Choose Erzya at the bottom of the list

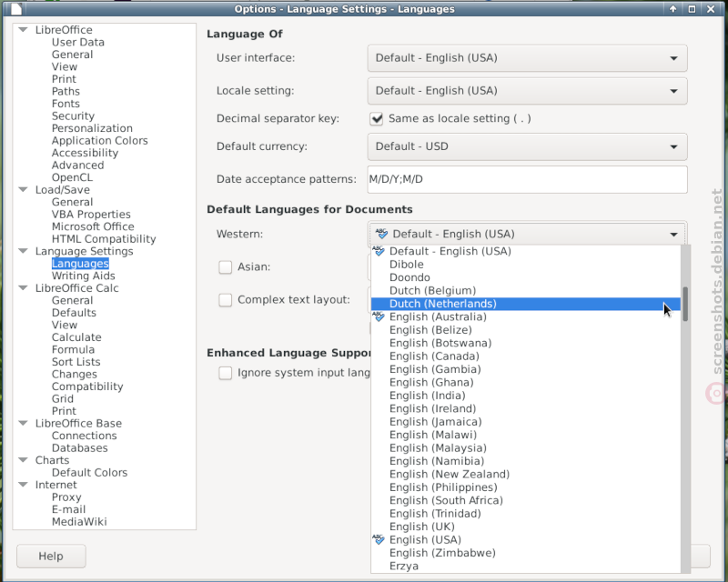pyautogui.click(x=526, y=567)
